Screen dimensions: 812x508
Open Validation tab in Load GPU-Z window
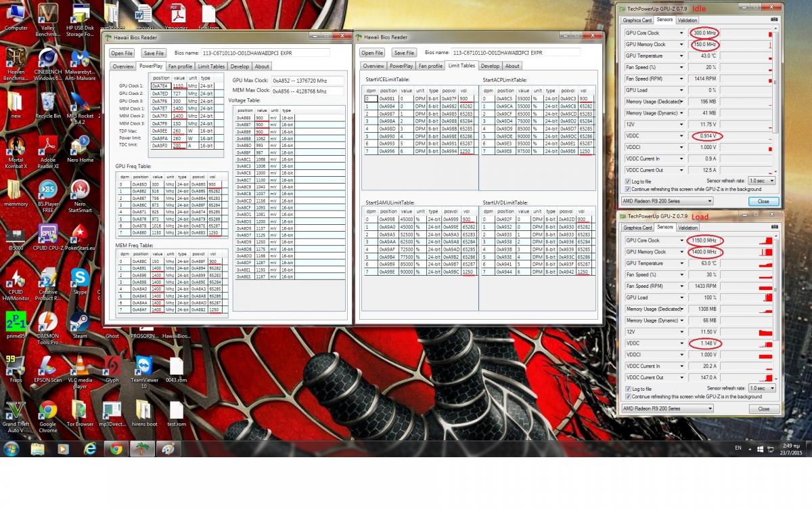(x=687, y=228)
